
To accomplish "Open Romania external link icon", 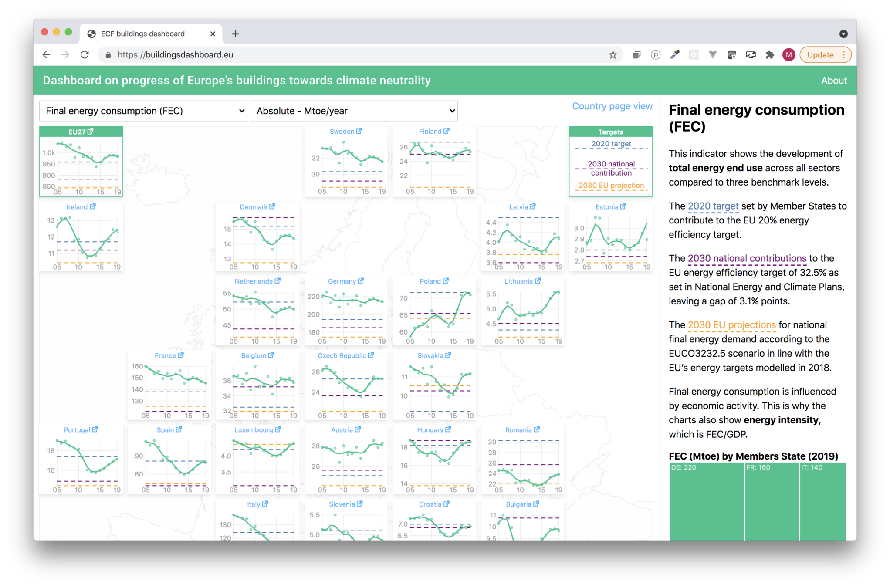I will (537, 429).
